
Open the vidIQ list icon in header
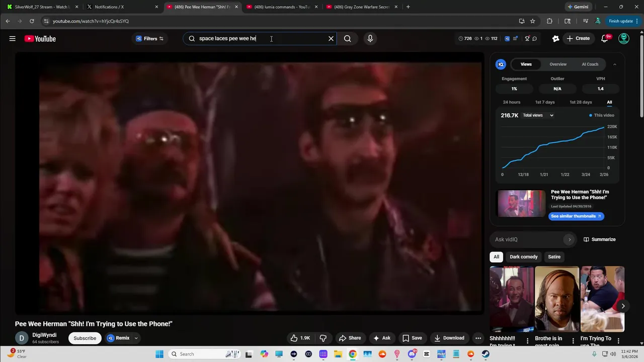(x=515, y=39)
